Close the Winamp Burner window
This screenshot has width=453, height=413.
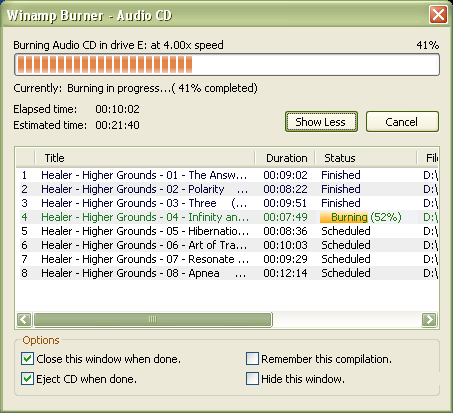pos(438,15)
